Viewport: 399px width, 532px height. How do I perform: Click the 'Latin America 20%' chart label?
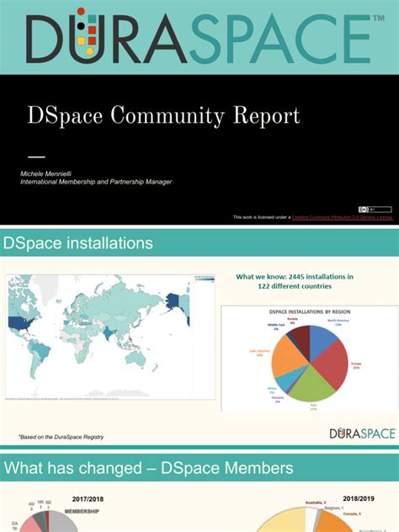(259, 353)
